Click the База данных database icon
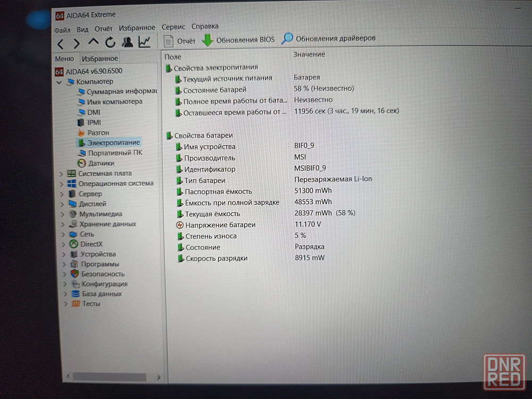Screen dimensions: 532x399 pyautogui.click(x=76, y=294)
